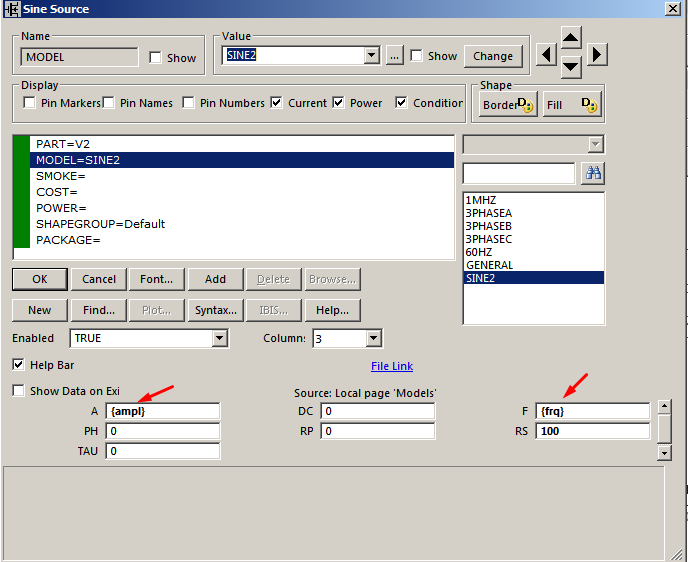Open the Enabled TRUE dropdown

[x=219, y=338]
